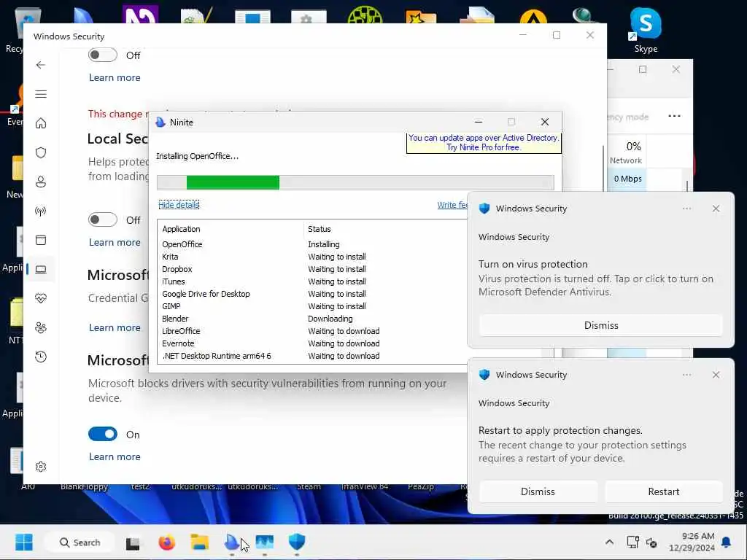Open Windows Security settings gear
This screenshot has width=747, height=560.
point(41,467)
